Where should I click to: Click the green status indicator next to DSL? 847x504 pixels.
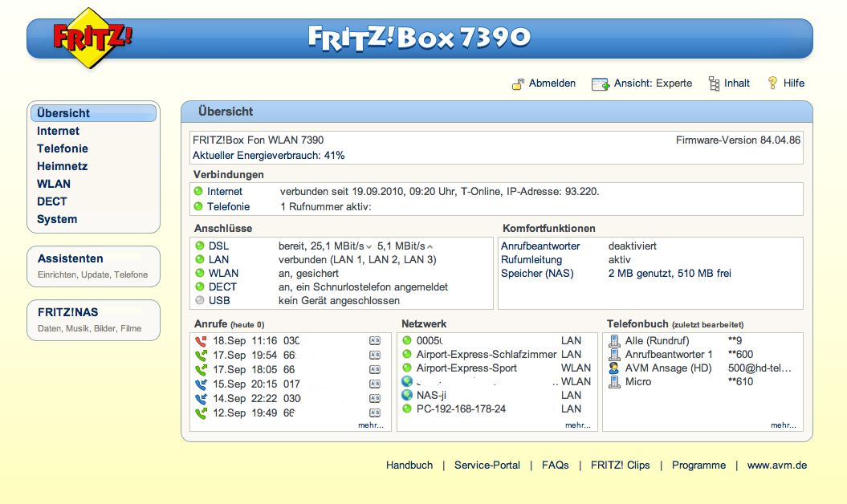tap(200, 246)
